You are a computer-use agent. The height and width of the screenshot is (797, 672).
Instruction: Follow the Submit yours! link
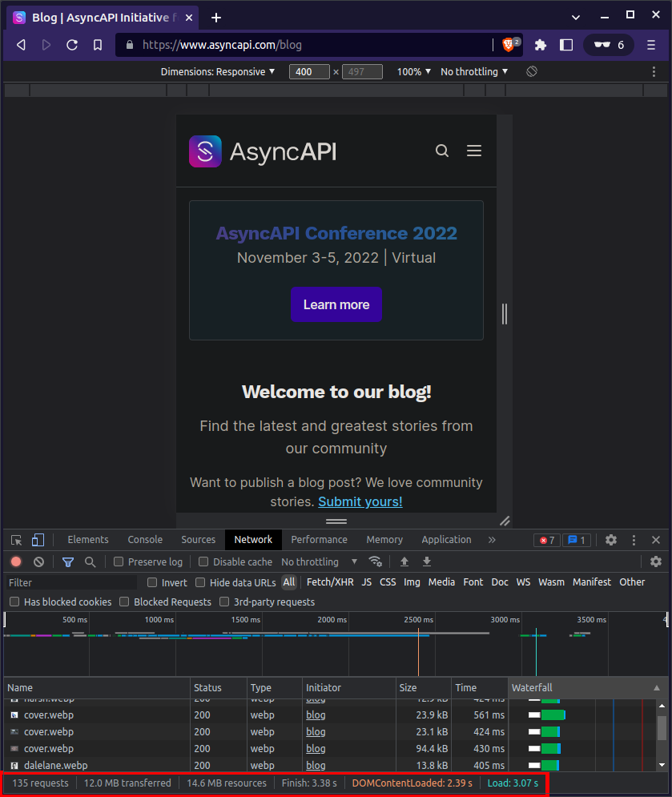tap(360, 501)
